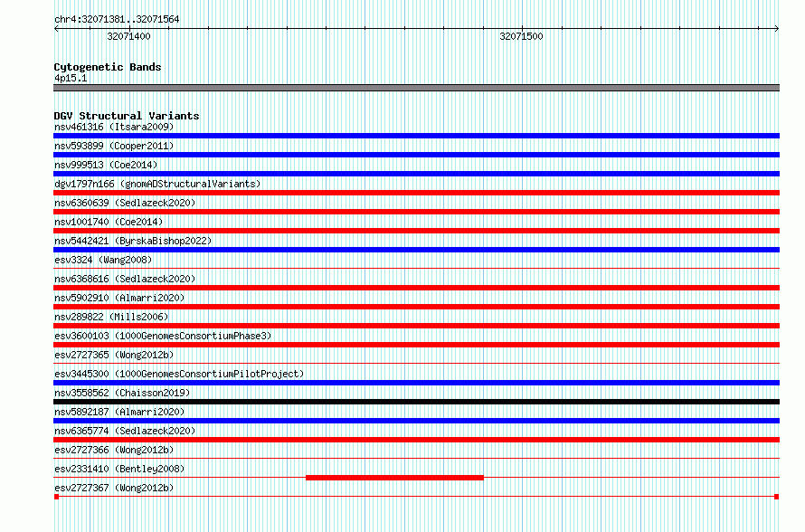The width and height of the screenshot is (805, 532).
Task: Click the right end marker of esv2727367
Action: pyautogui.click(x=777, y=497)
